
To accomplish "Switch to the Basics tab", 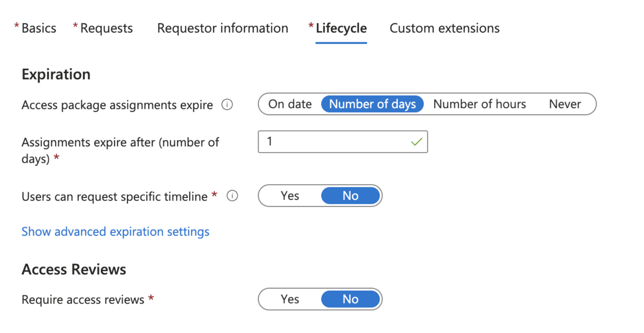I will pyautogui.click(x=39, y=28).
